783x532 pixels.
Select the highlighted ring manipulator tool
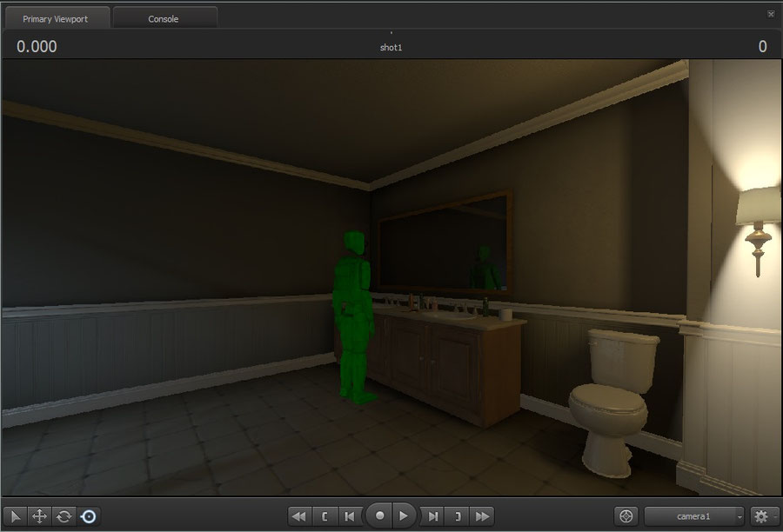pos(89,516)
